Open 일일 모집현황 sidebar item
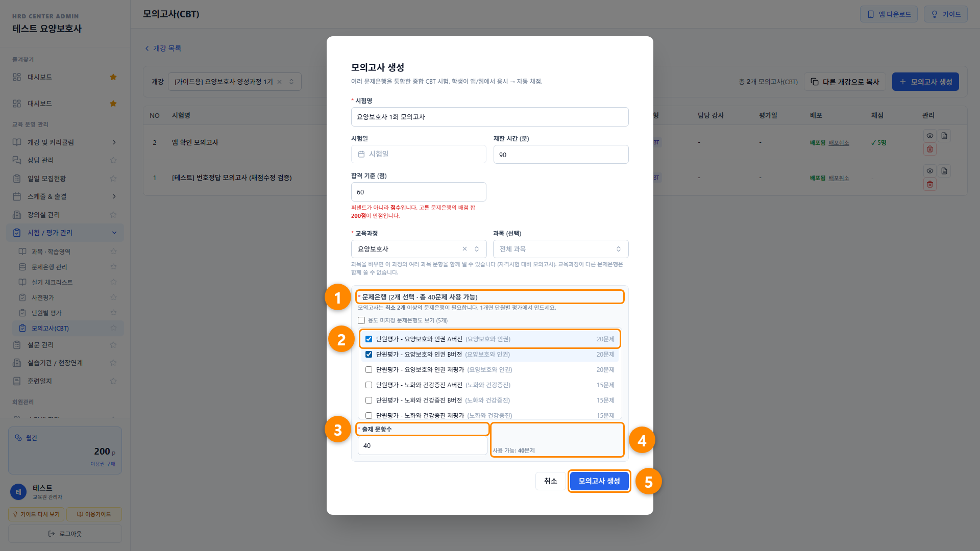 (65, 179)
